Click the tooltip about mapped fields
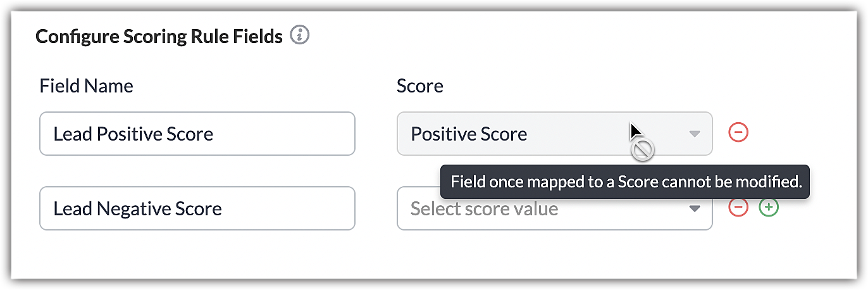868x290 pixels. coord(625,182)
